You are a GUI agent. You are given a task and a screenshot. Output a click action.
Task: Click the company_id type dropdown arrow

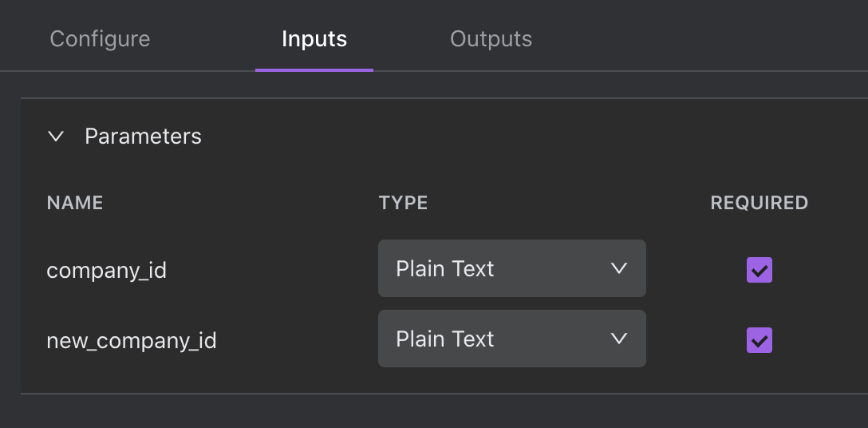point(618,269)
